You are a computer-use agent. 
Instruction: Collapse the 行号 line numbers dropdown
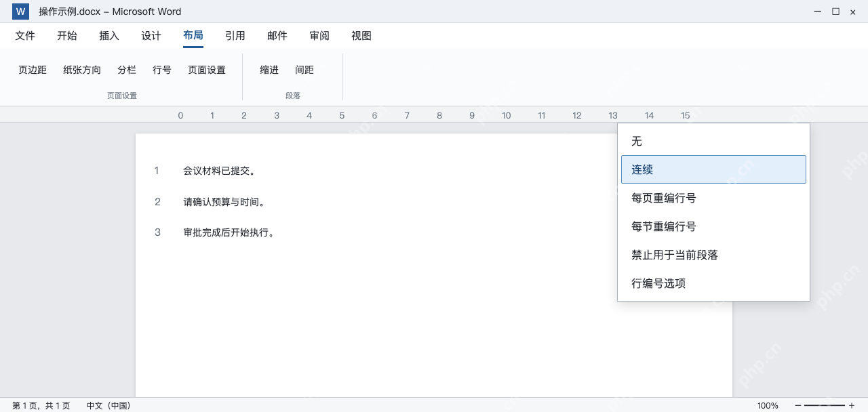pyautogui.click(x=162, y=70)
